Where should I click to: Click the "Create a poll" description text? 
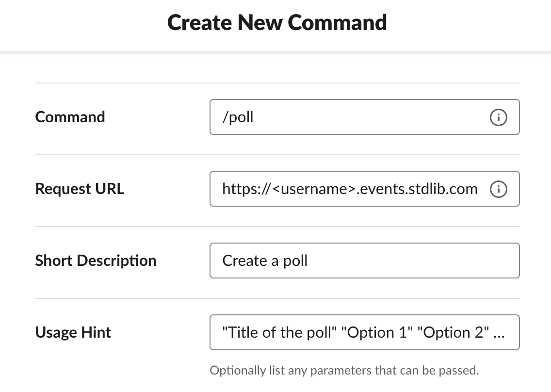point(265,261)
